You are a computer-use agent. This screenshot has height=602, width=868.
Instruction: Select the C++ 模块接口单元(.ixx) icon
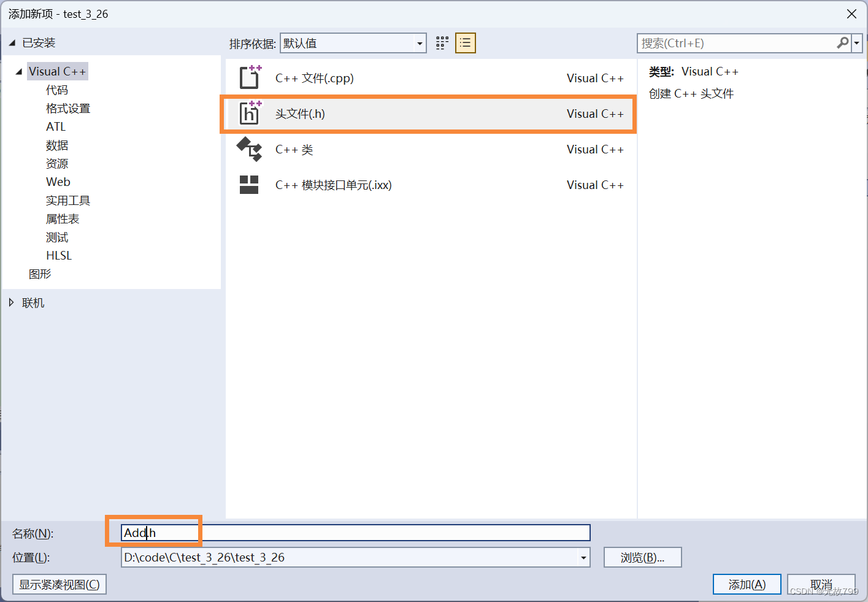(x=249, y=184)
